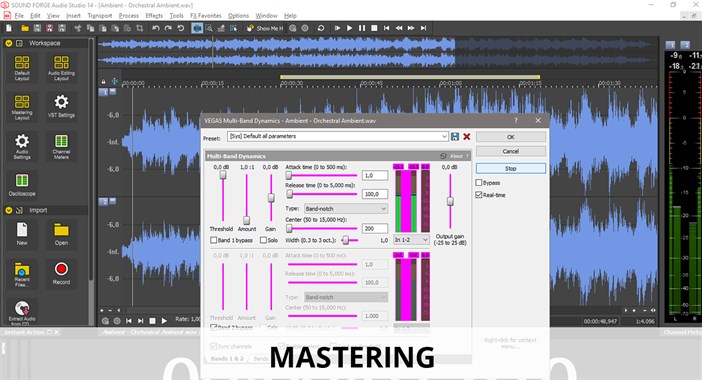702x380 pixels.
Task: Click the Attack time value field
Action: pyautogui.click(x=375, y=175)
